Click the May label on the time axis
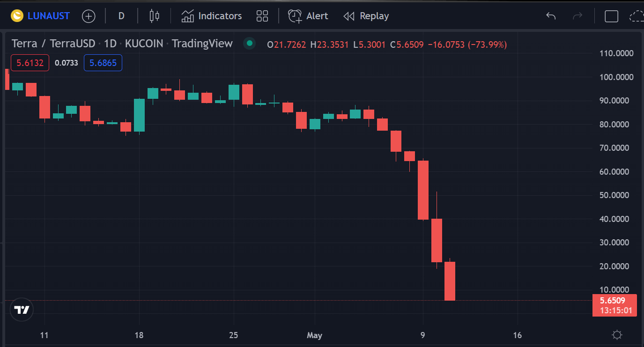 pos(315,335)
